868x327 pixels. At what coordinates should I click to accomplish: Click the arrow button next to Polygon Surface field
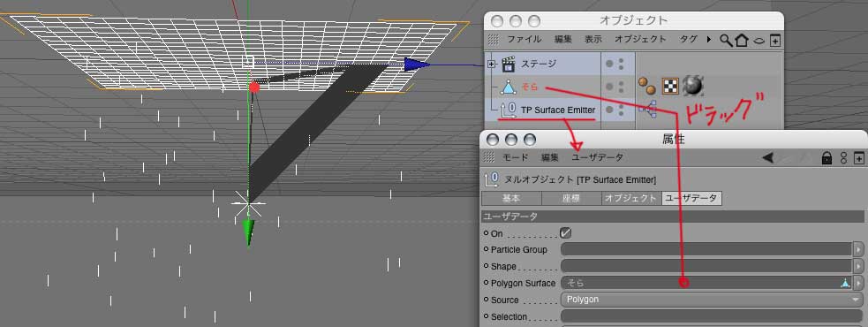pyautogui.click(x=858, y=283)
